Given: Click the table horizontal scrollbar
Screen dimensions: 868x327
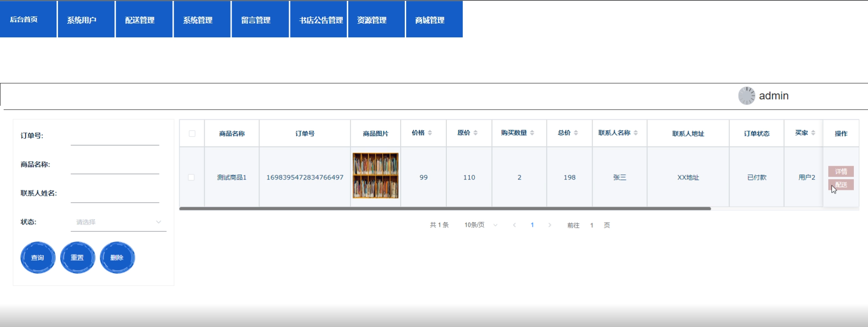Looking at the screenshot, I should 445,209.
